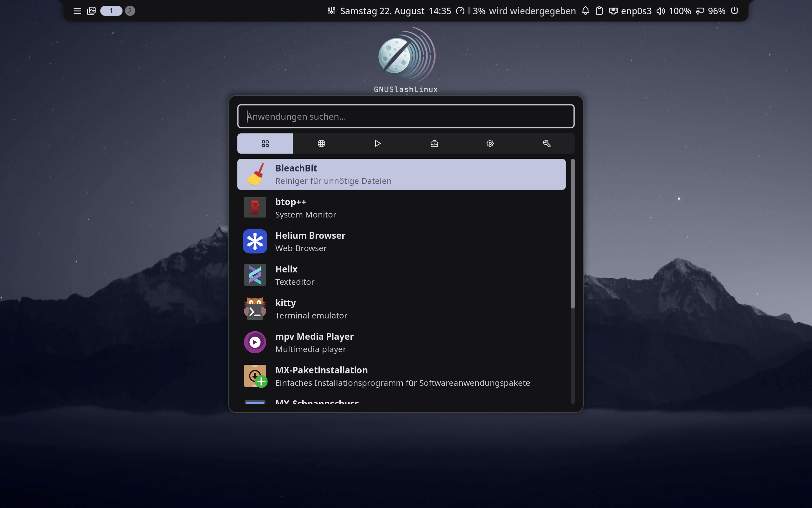Click the clock showing 14:35
Screen dimensions: 812x508
440,11
